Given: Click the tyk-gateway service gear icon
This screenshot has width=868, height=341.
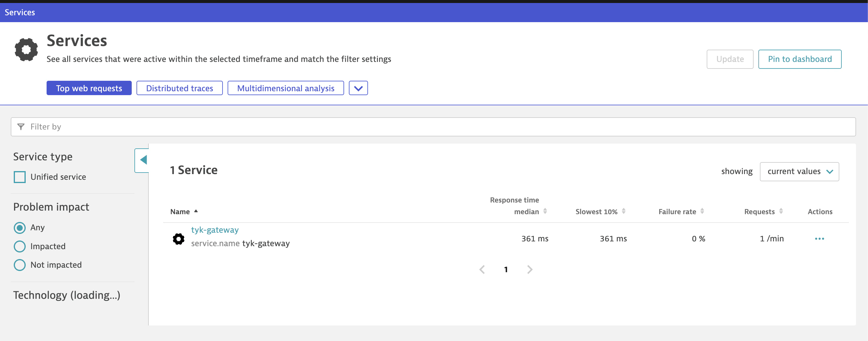Looking at the screenshot, I should (x=178, y=239).
